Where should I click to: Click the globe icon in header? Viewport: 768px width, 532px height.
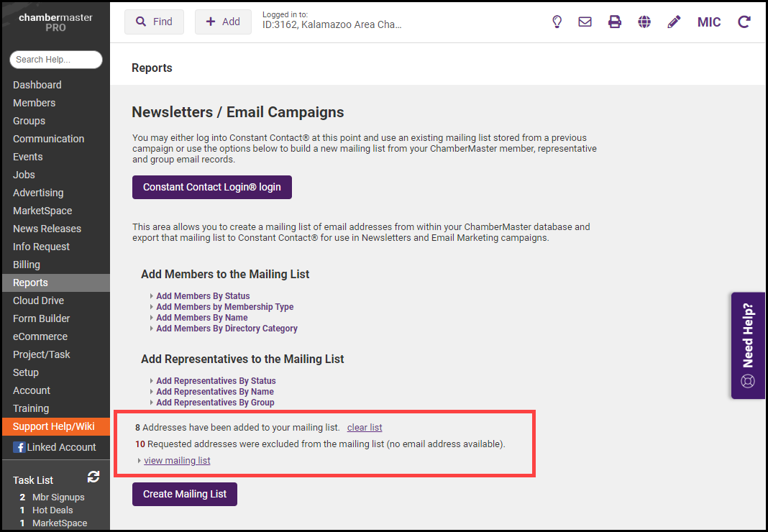(x=644, y=22)
